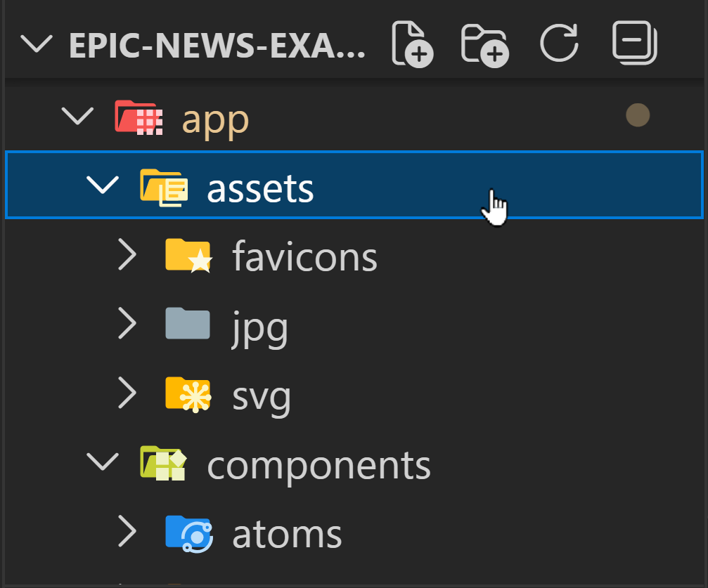Click the Collapse Folders in Explorer icon
708x588 pixels.
tap(633, 44)
